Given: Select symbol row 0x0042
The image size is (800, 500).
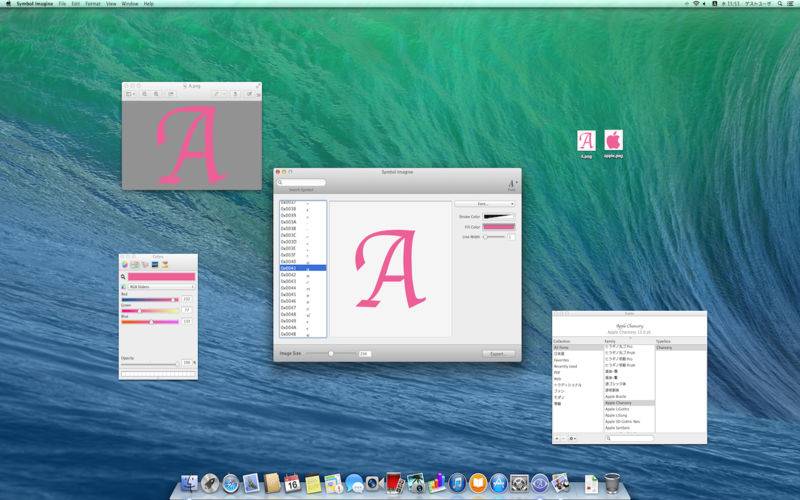Looking at the screenshot, I should click(303, 274).
